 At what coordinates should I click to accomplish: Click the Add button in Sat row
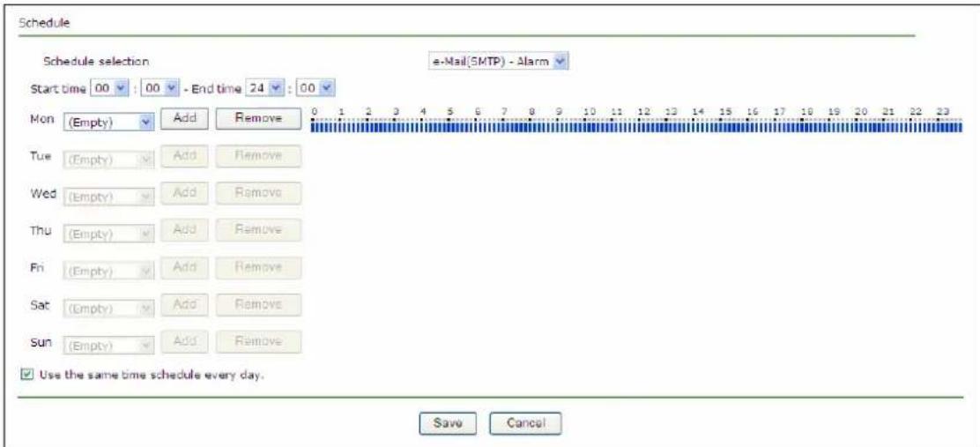tap(184, 304)
